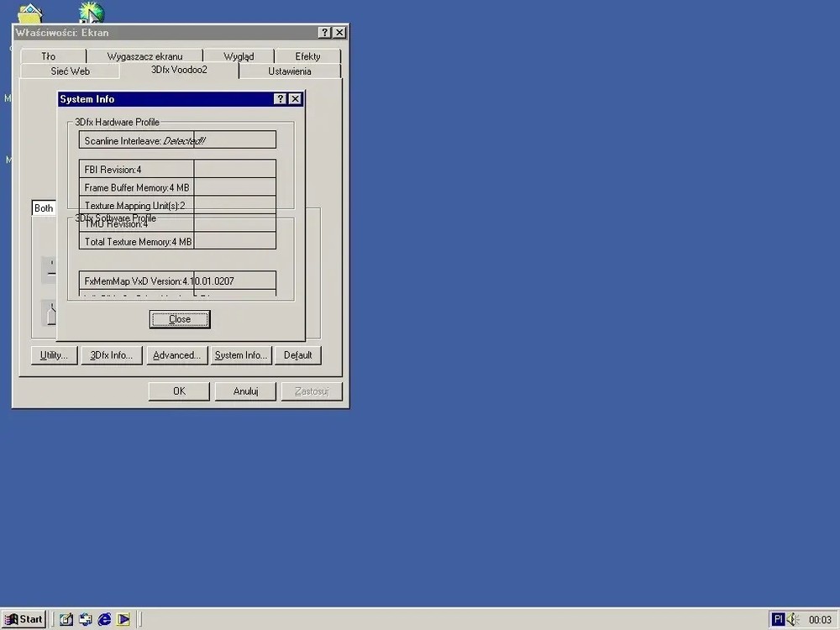Click the FBI Revision:4 row
This screenshot has height=630, width=840.
tap(177, 169)
